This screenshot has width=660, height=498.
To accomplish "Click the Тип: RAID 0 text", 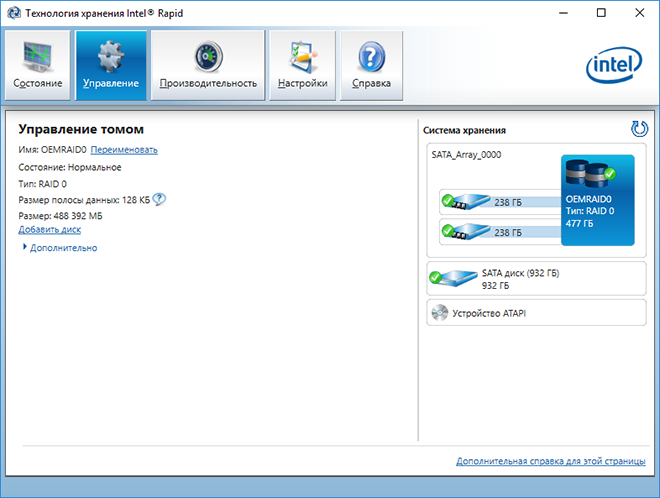I will click(x=43, y=184).
